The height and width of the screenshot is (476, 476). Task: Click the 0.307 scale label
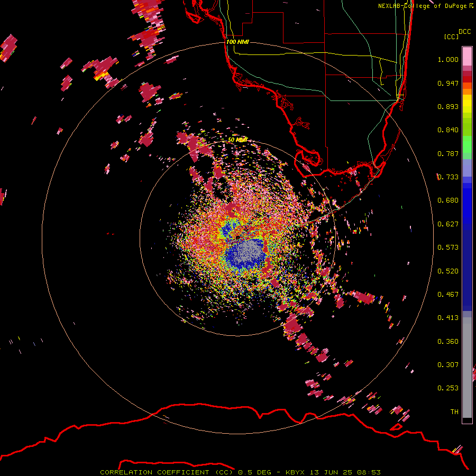coord(448,365)
